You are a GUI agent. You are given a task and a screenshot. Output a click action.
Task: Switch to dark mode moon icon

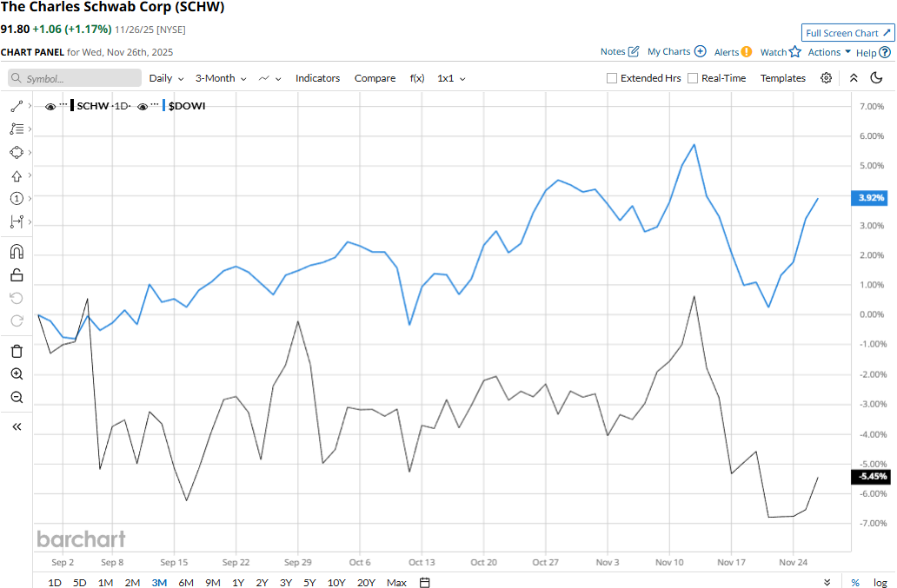876,77
